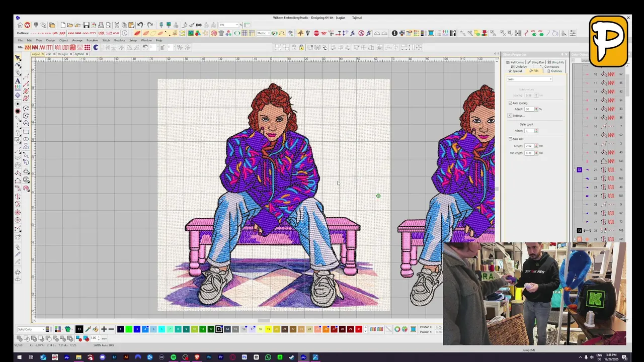Click the minus Remove color icon
This screenshot has width=644, height=362.
tap(111, 329)
